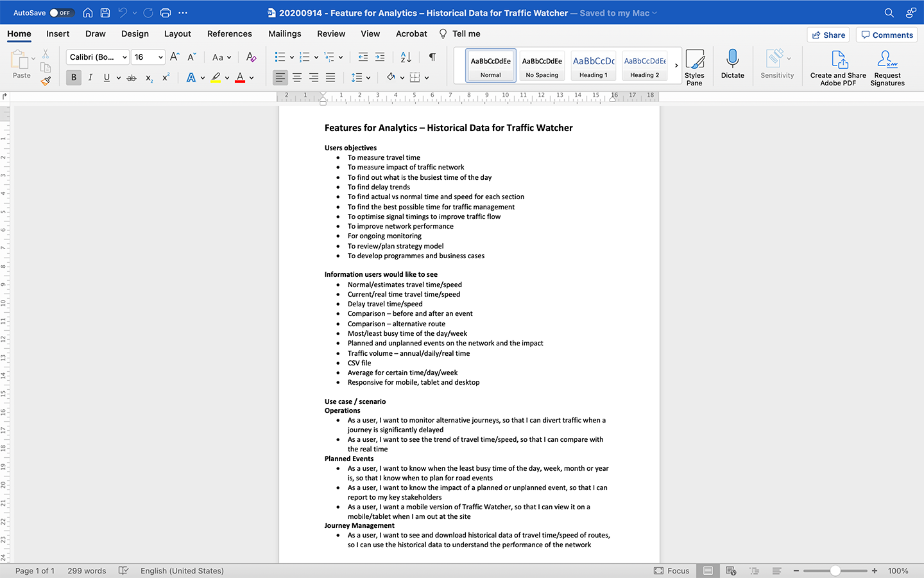Start Dictate microphone

pos(732,64)
